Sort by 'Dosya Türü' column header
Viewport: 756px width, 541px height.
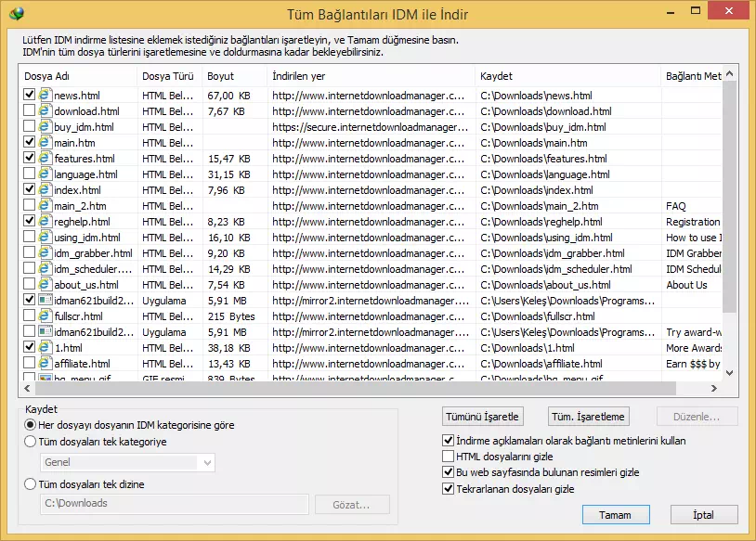point(169,76)
